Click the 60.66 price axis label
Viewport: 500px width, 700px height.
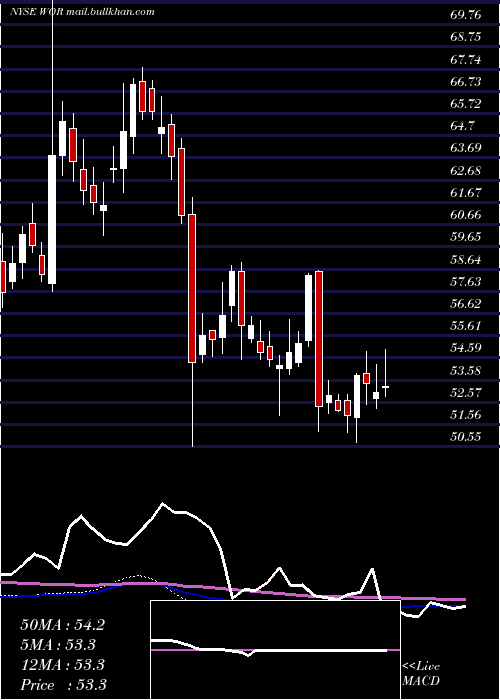pos(466,215)
